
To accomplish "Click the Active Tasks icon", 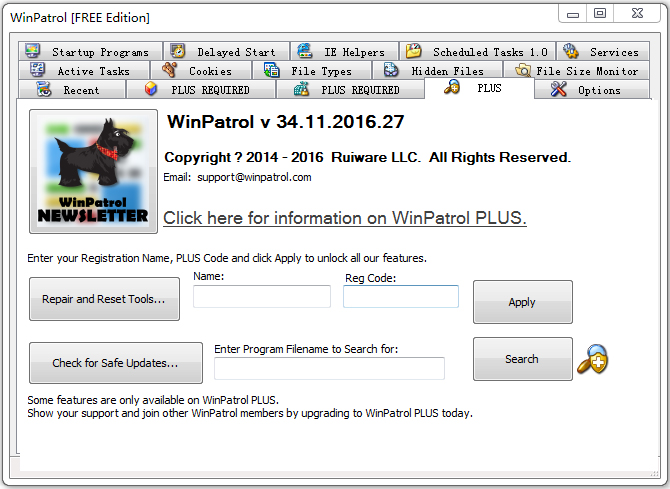I will pos(37,70).
